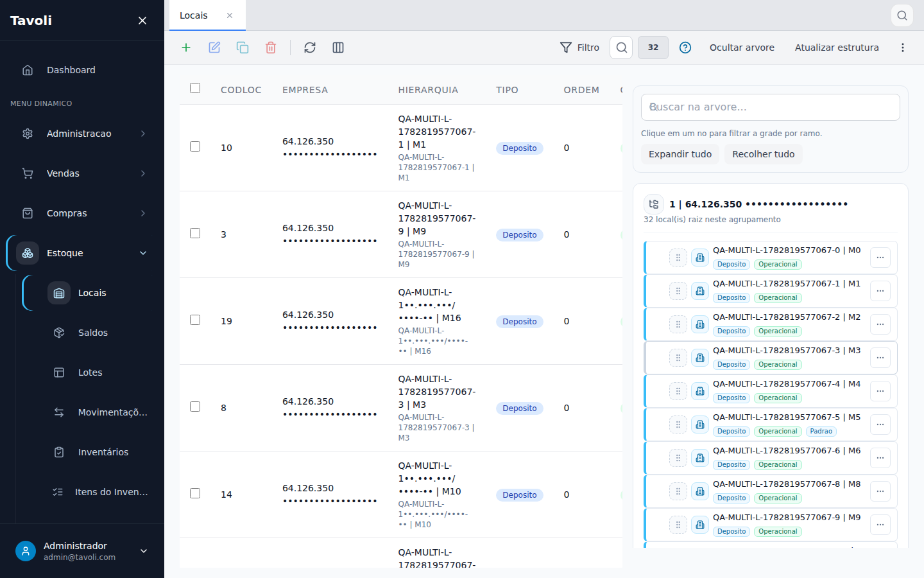Viewport: 924px width, 578px height.
Task: Click the drag handle of tree node M0
Action: pos(678,258)
